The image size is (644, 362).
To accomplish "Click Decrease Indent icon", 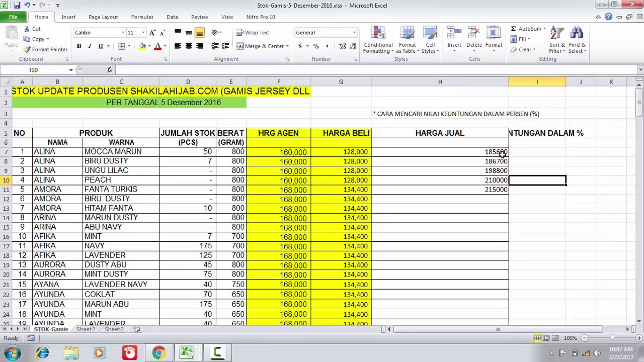I will tap(215, 46).
